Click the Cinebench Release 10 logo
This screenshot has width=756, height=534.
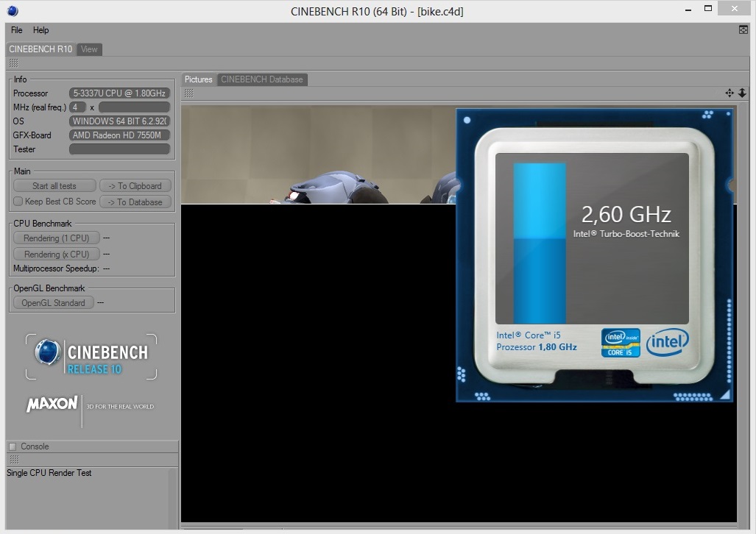click(x=91, y=357)
